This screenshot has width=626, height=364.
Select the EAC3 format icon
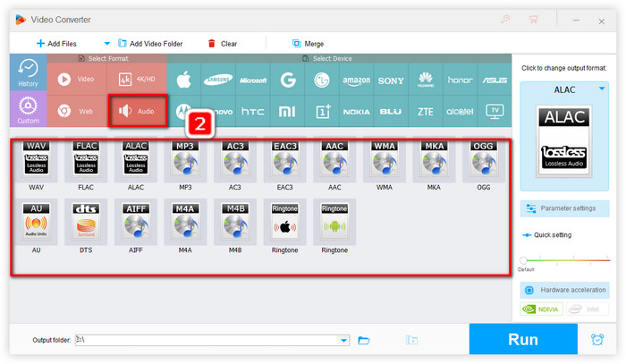(x=284, y=159)
